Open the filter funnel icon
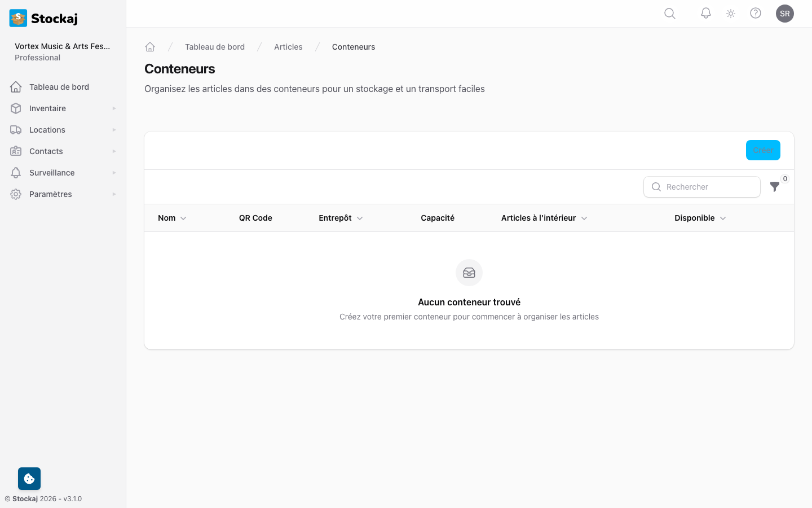This screenshot has width=812, height=508. click(x=775, y=187)
